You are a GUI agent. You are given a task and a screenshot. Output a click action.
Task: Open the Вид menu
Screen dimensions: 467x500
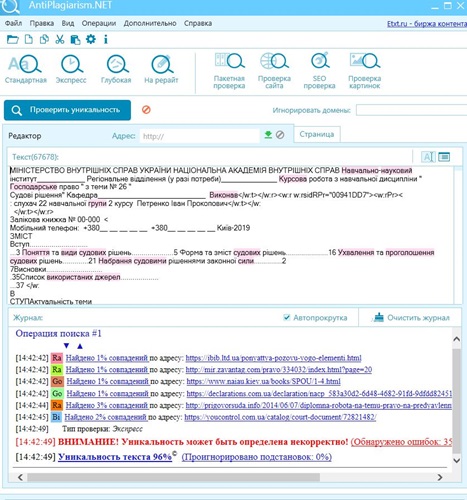click(x=68, y=23)
